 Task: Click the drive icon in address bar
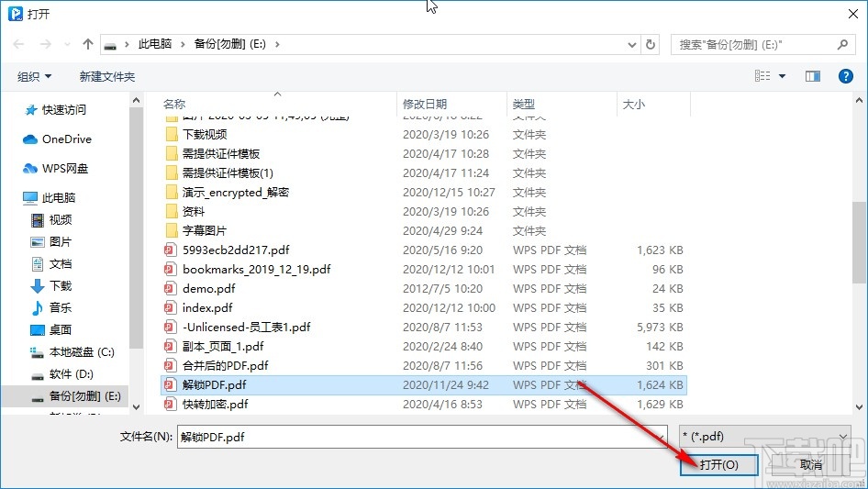tap(110, 45)
